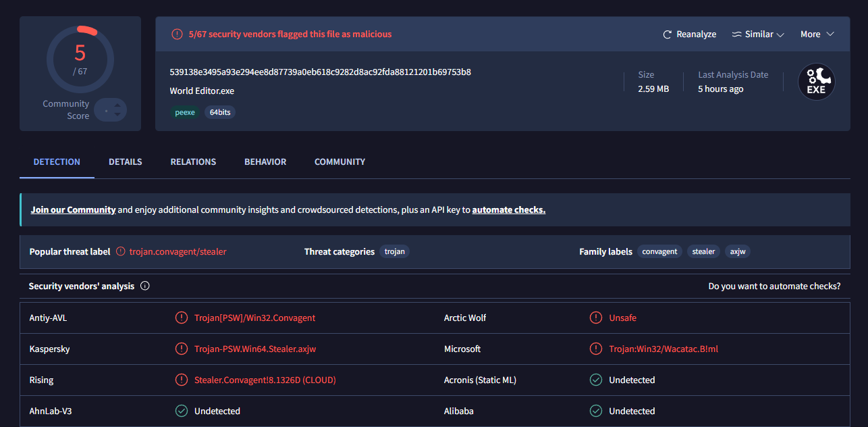Image resolution: width=868 pixels, height=427 pixels.
Task: Click the community score vote control
Action: coord(111,109)
